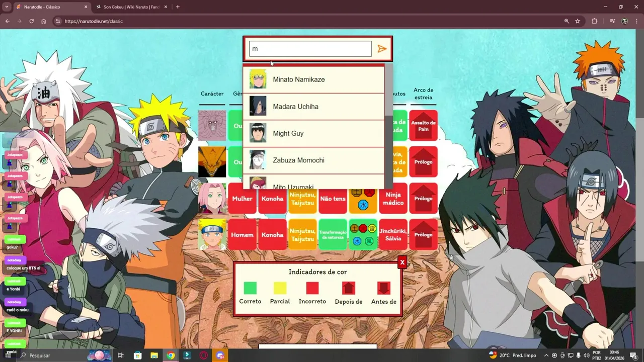Open the weather widget showing 20°C

513,355
